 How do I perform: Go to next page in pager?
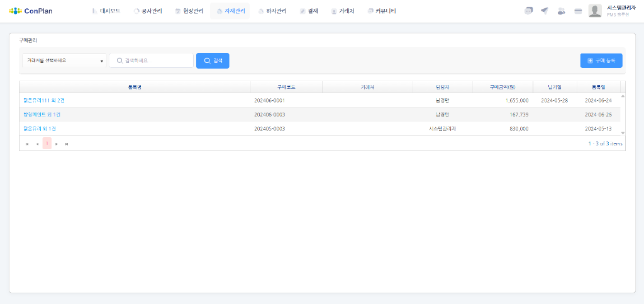pos(57,144)
